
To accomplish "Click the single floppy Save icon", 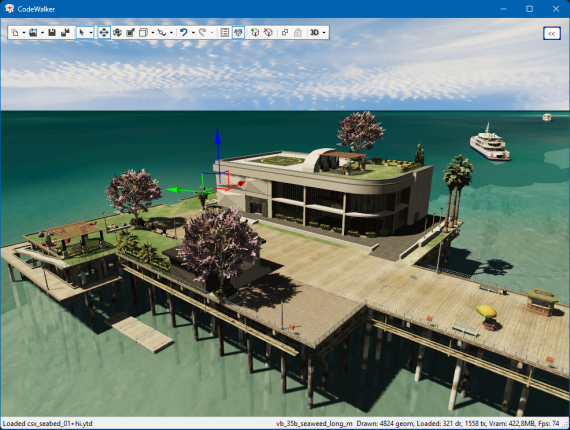I will 52,33.
